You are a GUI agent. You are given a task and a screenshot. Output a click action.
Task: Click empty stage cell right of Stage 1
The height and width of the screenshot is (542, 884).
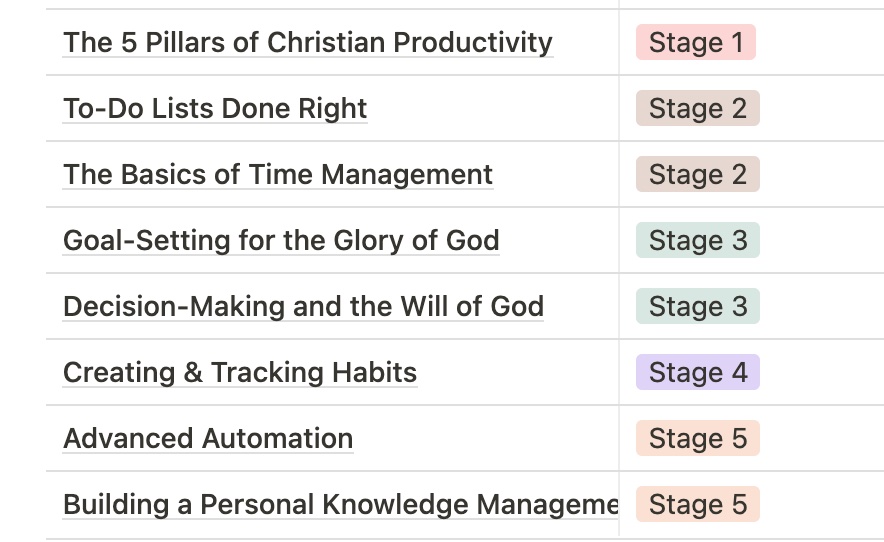tap(820, 42)
